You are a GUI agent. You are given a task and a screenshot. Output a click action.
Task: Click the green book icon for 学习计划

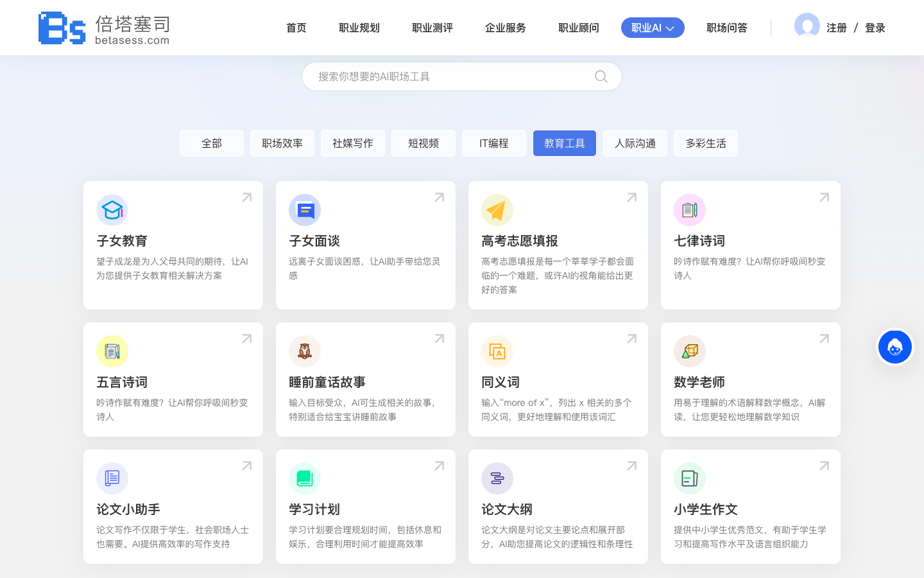point(305,478)
